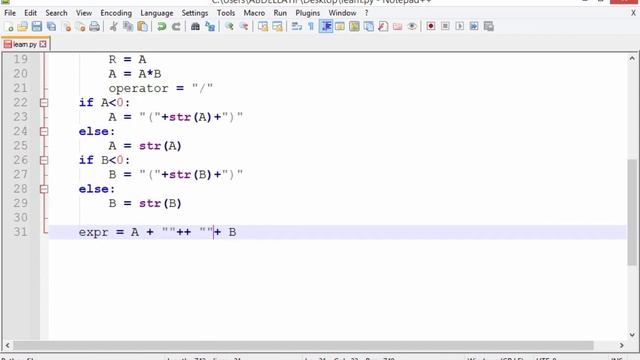Collapse the else block at line 28

(x=44, y=189)
